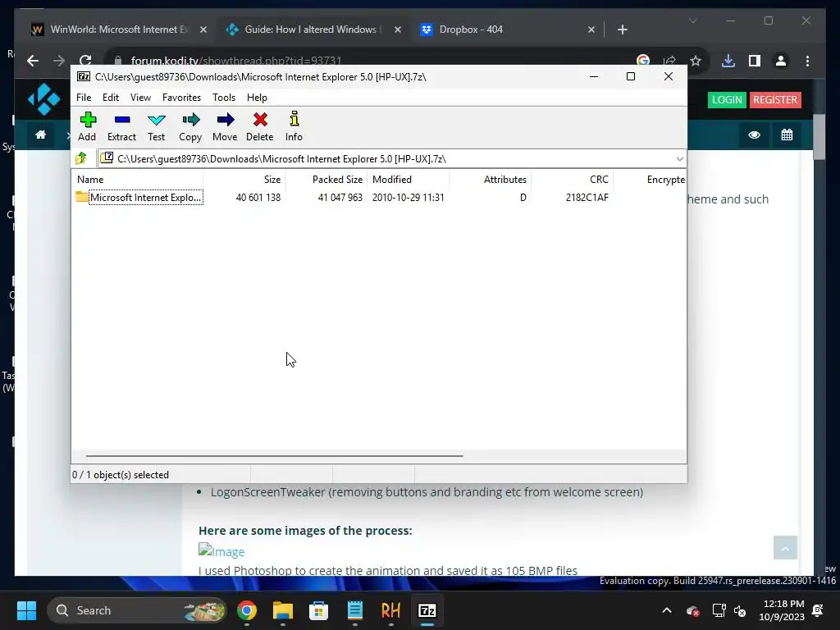Click the REGISTER button on Kodi forum
Screen dimensions: 840x630
point(775,99)
